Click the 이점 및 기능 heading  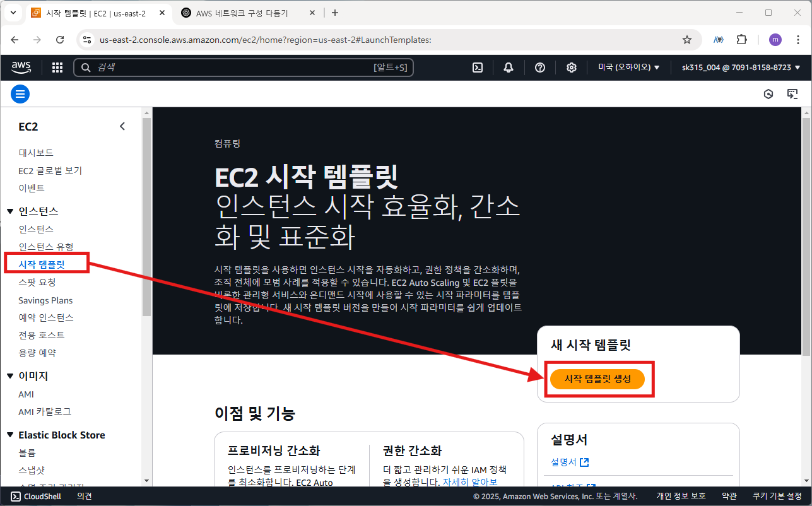point(255,414)
